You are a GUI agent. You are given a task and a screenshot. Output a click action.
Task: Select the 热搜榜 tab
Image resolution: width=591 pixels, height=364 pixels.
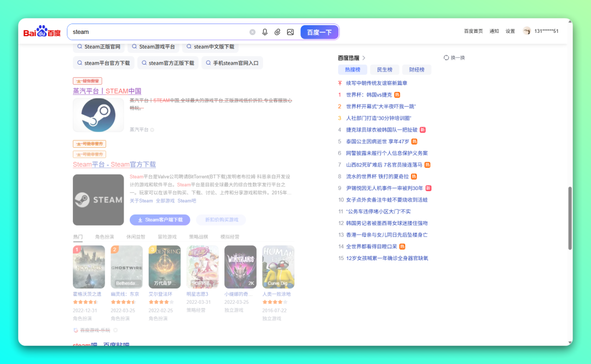point(352,70)
